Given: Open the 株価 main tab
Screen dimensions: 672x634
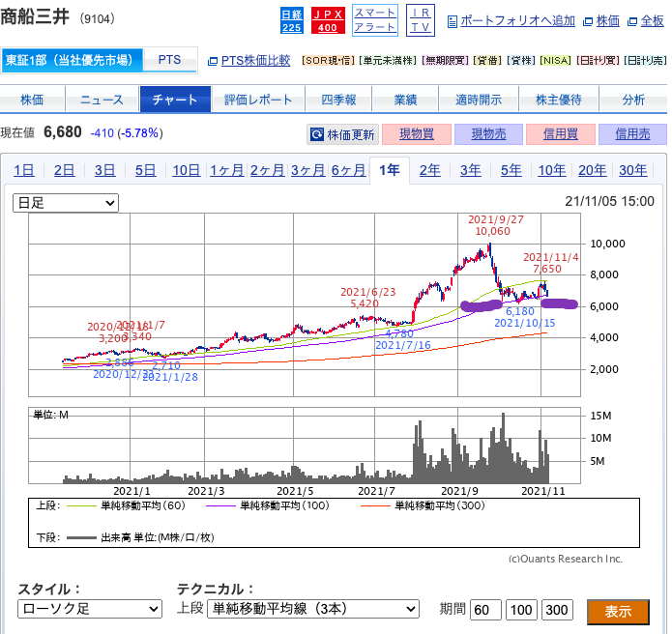Looking at the screenshot, I should [x=32, y=100].
